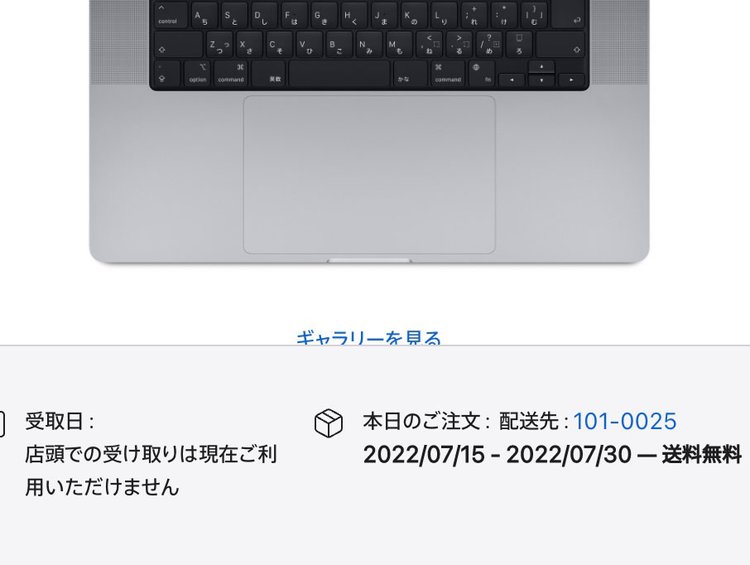The height and width of the screenshot is (565, 750).
Task: Click the 英数 key on the pictured keyboard
Action: (x=269, y=73)
